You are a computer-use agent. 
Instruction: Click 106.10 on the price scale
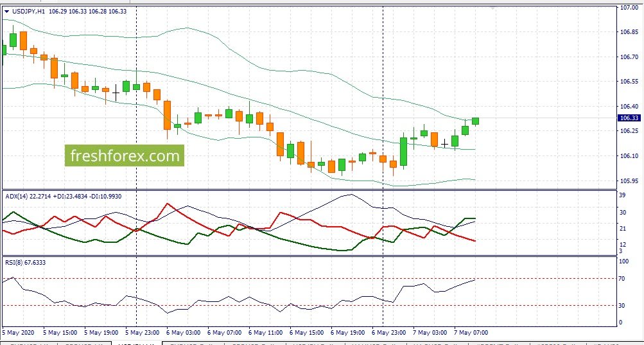coord(629,156)
